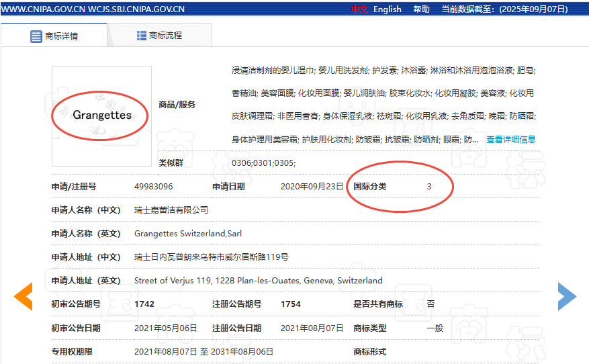Screen dimensions: 589x364
Task: Go to previous record with orange arrow
Action: [24, 296]
